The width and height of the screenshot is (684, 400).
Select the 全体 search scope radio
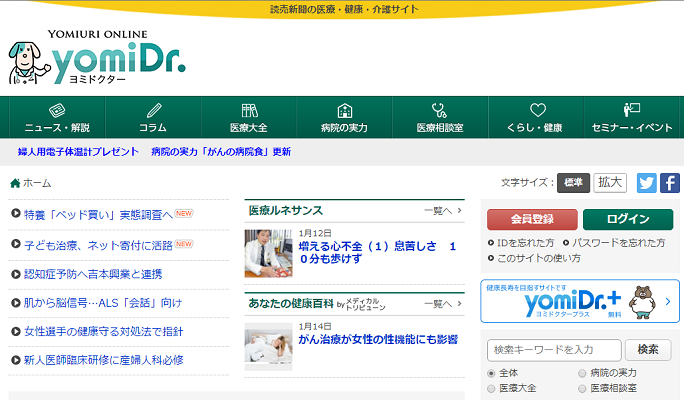coord(491,373)
